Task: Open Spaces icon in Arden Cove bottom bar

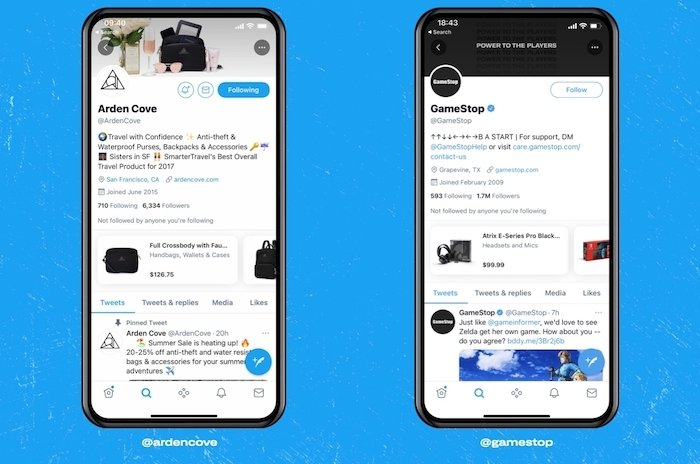Action: point(183,393)
